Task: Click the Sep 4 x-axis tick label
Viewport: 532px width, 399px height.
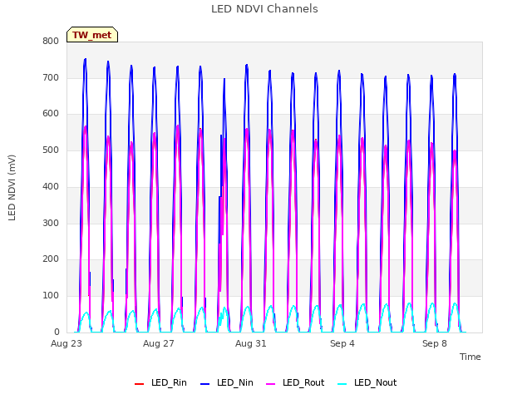Action: point(342,343)
